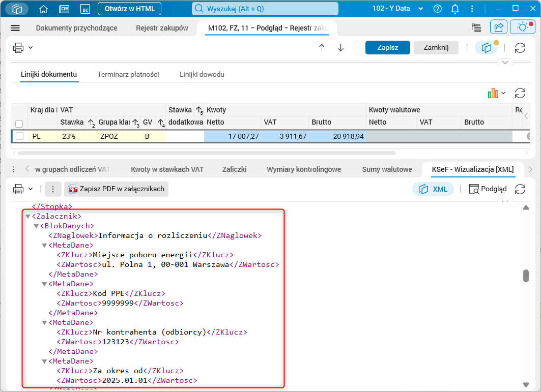Collapse MetaDane node for Miejsce poboru energii

coord(44,246)
